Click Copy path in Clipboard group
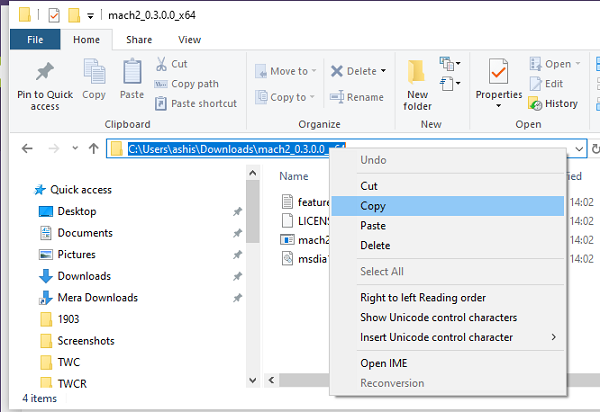This screenshot has width=600, height=412. tap(186, 84)
